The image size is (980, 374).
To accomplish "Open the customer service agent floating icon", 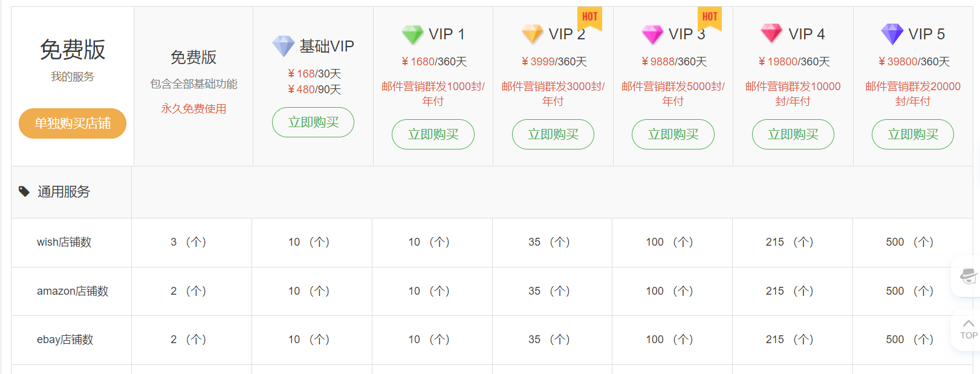I will tap(969, 276).
